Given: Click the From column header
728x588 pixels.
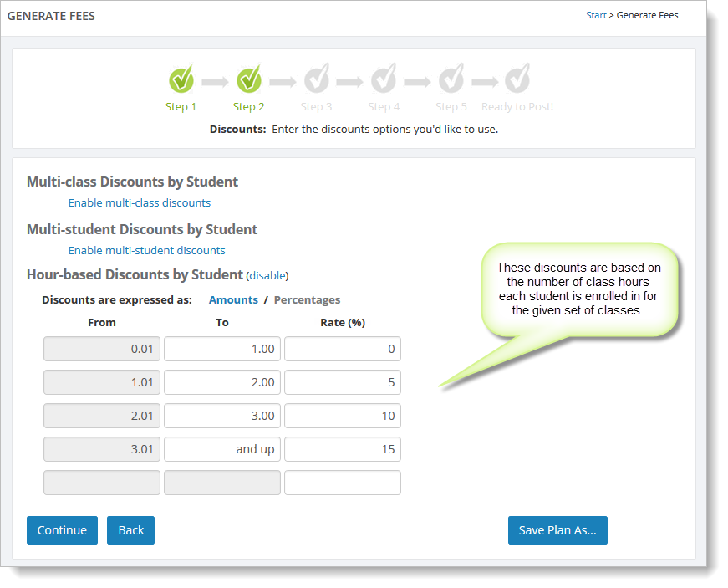Looking at the screenshot, I should 102,323.
